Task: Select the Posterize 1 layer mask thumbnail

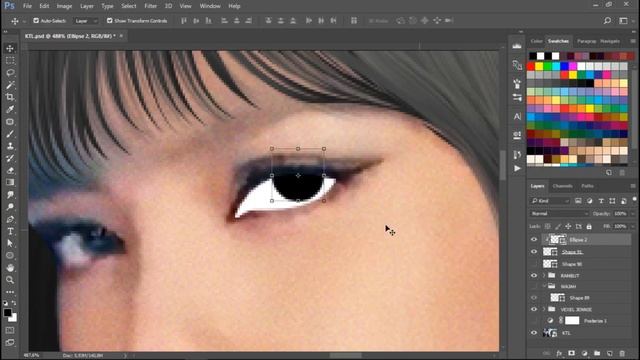Action: (572, 321)
